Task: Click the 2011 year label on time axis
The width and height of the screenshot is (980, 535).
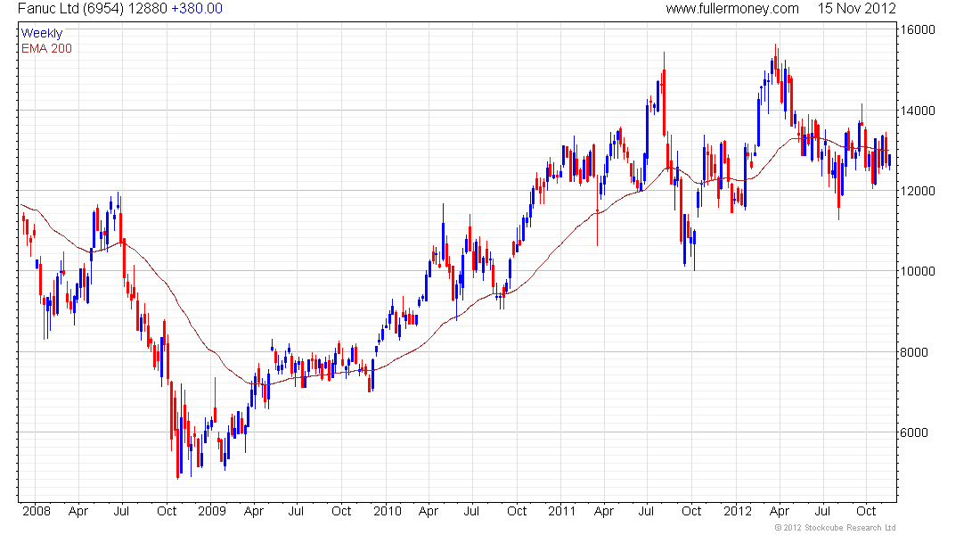Action: [561, 511]
